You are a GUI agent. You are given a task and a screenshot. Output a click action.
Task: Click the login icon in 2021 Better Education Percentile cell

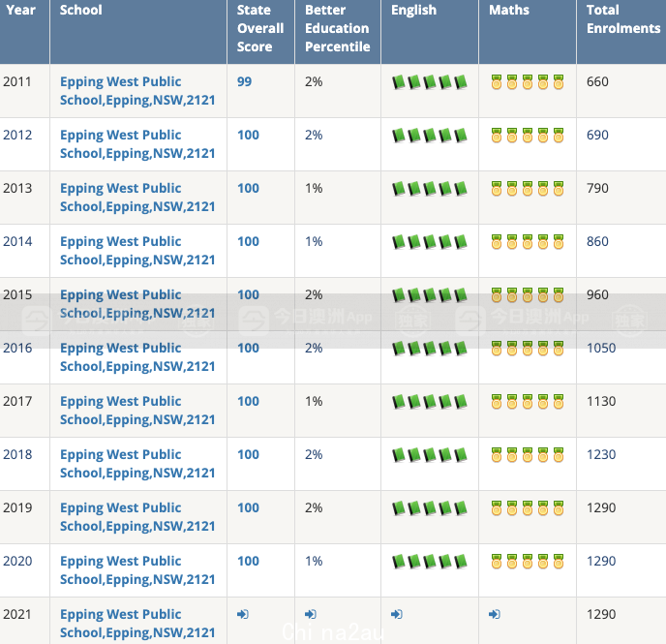[x=311, y=614]
